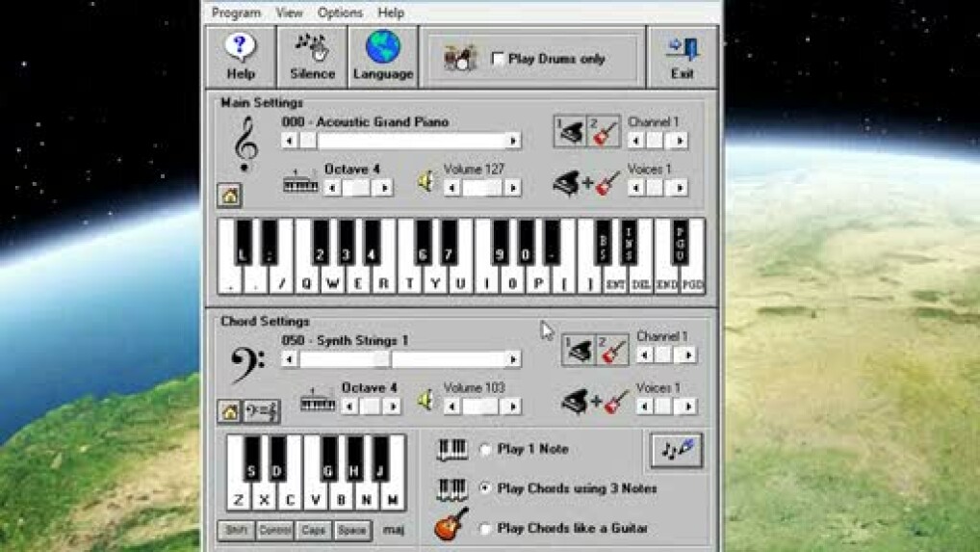This screenshot has height=552, width=980.
Task: Choose Play Chords like a Guitar option
Action: (485, 528)
